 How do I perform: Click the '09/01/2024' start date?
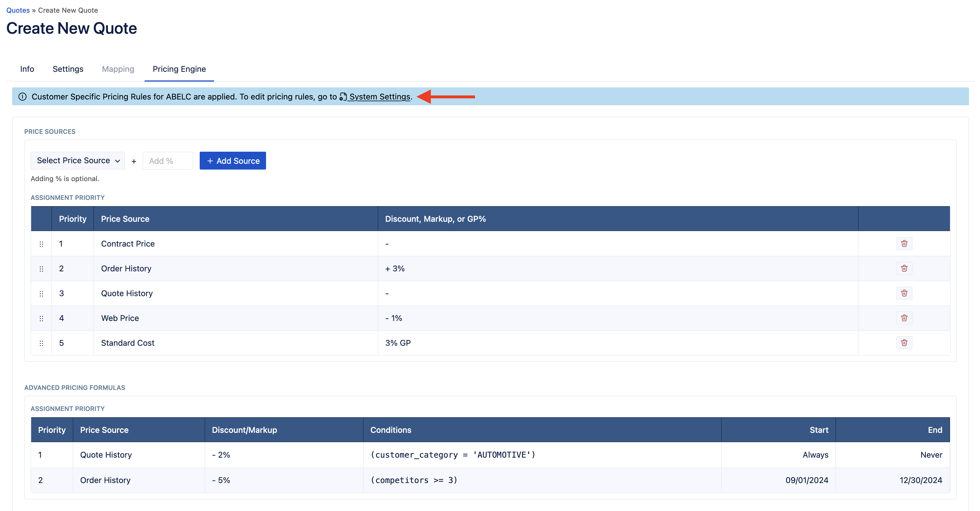pyautogui.click(x=807, y=480)
